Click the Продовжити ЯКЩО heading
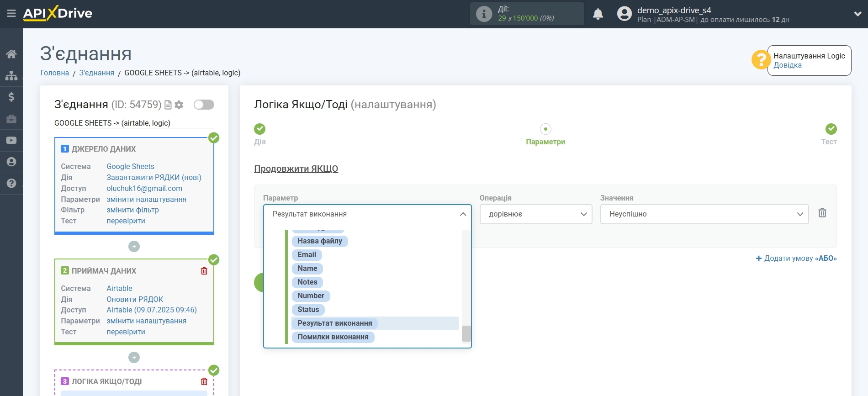The height and width of the screenshot is (396, 868). 296,169
